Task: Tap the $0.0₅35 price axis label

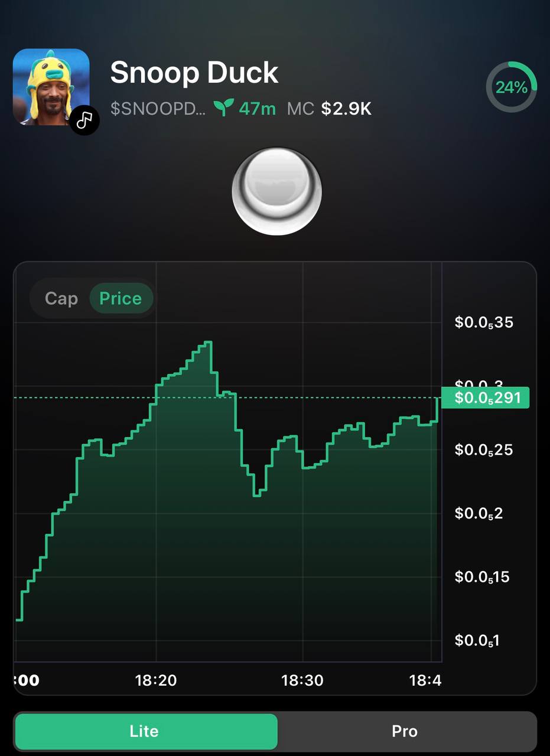Action: tap(484, 322)
